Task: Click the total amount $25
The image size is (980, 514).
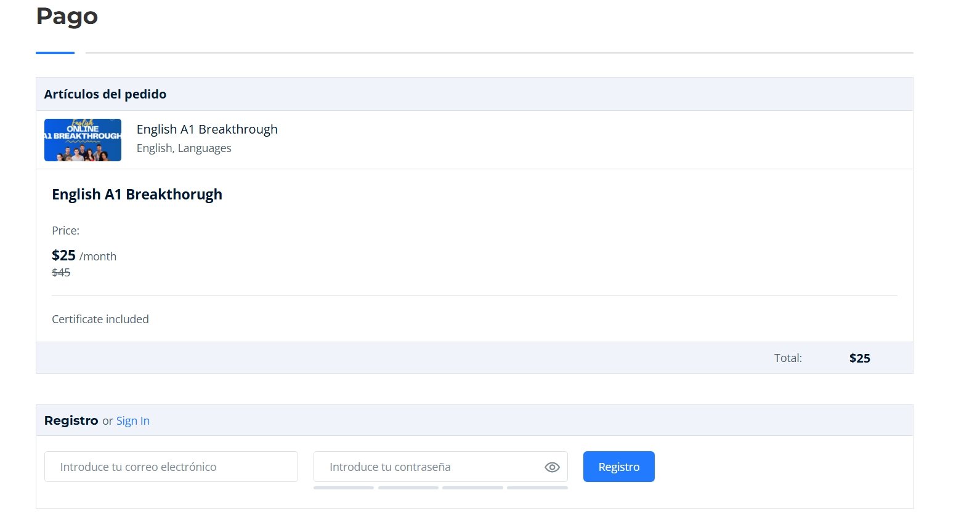Action: click(859, 358)
